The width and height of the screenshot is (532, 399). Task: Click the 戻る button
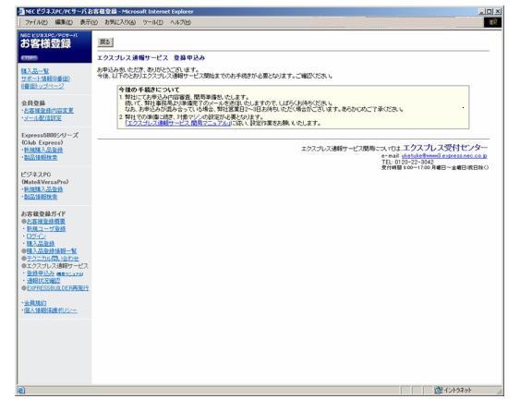point(105,42)
